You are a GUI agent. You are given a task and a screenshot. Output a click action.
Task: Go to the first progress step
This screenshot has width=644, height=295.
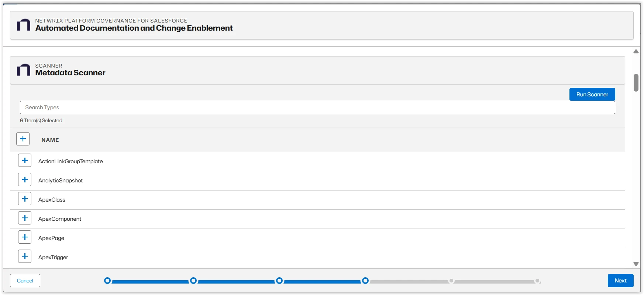click(107, 281)
